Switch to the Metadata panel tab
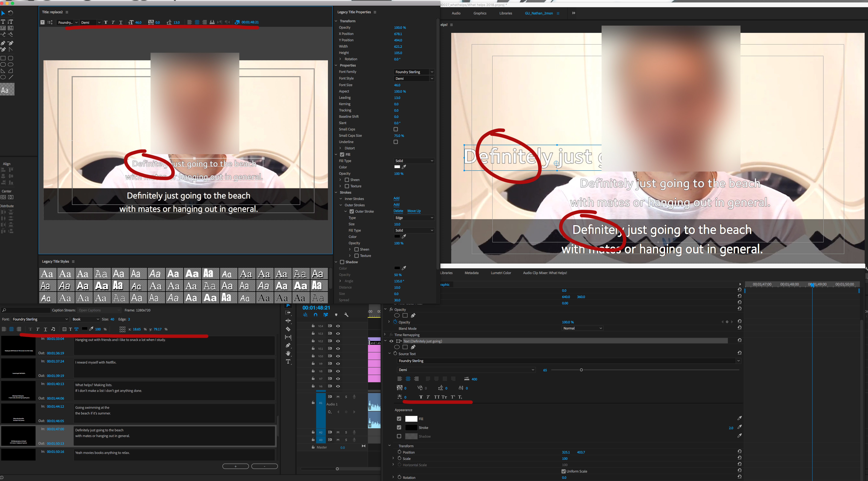Screen dimensions: 868x481 pos(471,273)
